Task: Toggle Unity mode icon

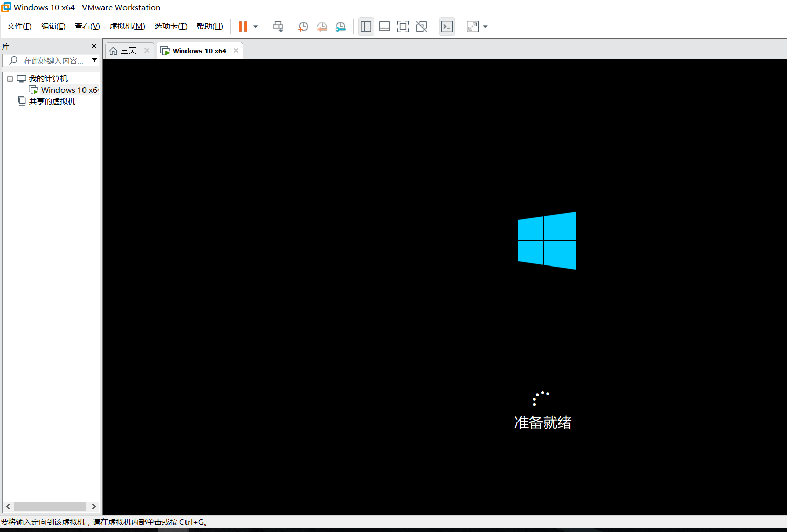Action: (x=422, y=27)
